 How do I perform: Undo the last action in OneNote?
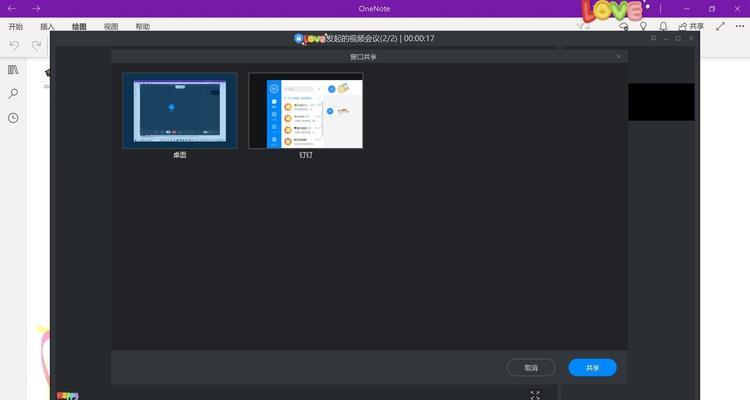(x=14, y=45)
